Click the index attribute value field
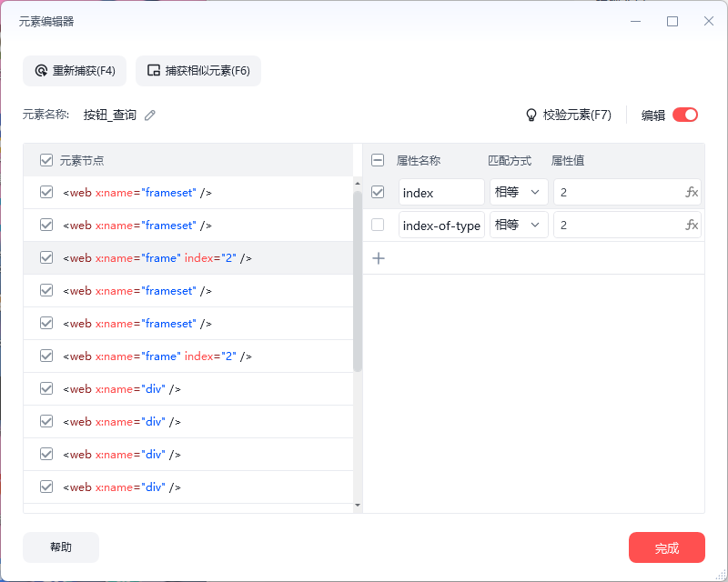The width and height of the screenshot is (728, 582). [619, 193]
